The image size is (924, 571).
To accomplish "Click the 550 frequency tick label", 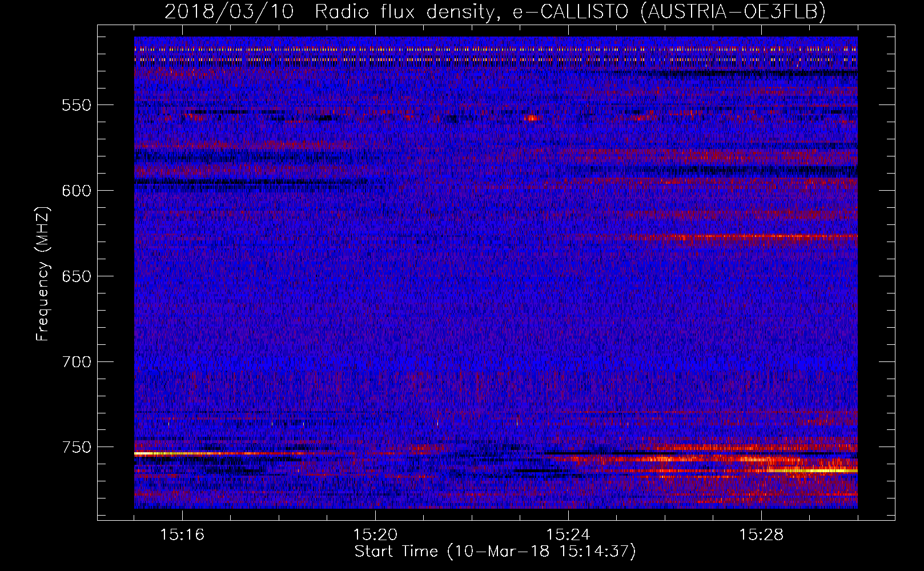I will click(77, 105).
